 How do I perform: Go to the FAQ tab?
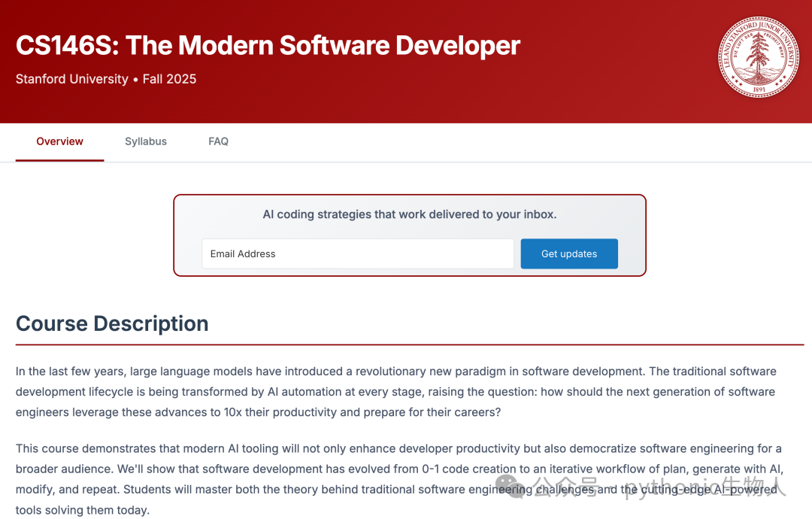[218, 141]
